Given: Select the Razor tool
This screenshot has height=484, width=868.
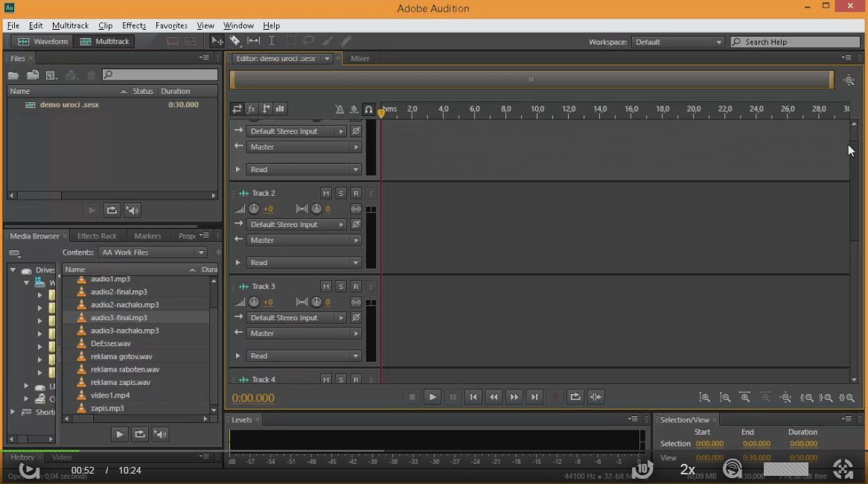Looking at the screenshot, I should (234, 41).
